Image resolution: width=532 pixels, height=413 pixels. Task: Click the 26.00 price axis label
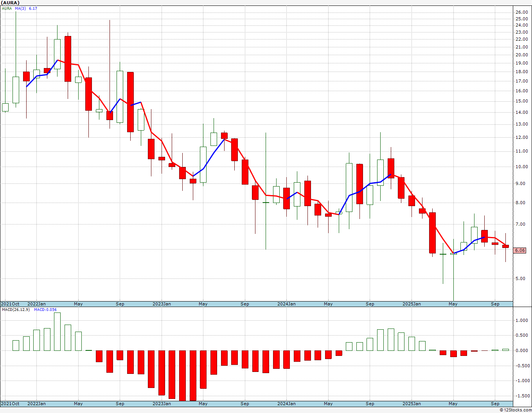pyautogui.click(x=521, y=12)
